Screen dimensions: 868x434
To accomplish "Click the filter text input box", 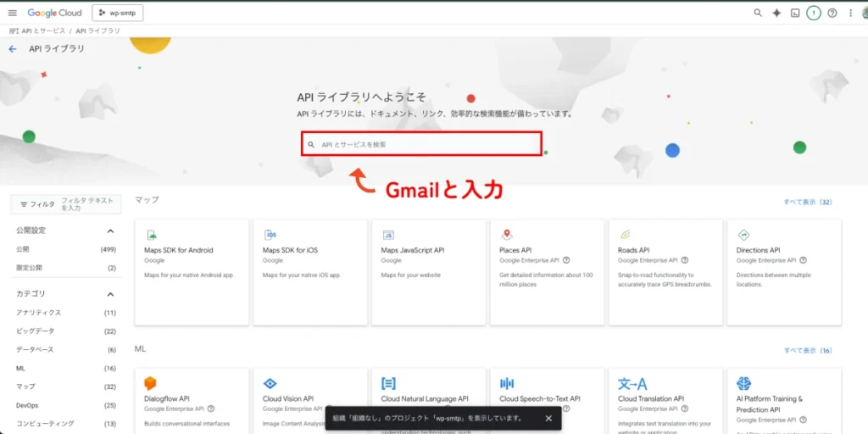I will click(x=90, y=204).
